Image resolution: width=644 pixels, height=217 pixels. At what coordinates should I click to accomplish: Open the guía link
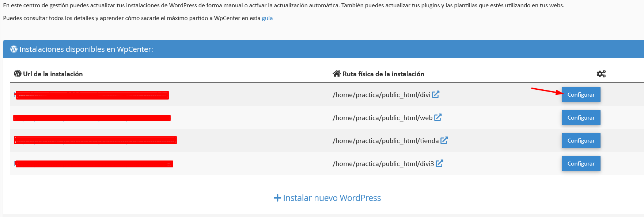tap(267, 18)
